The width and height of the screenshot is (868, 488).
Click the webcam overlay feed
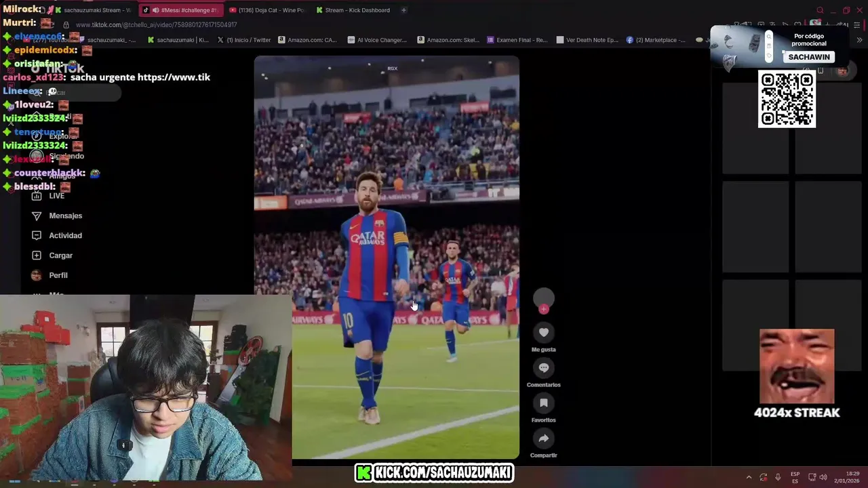pos(146,387)
